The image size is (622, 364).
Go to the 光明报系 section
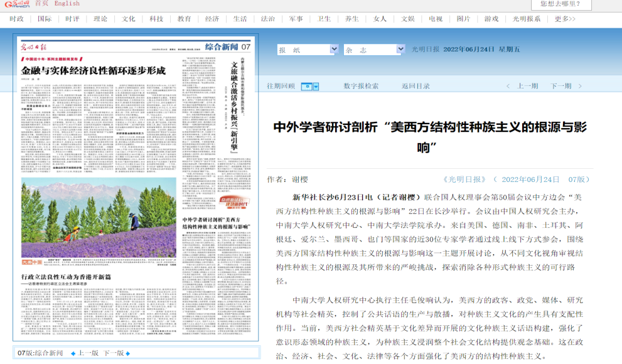(526, 19)
